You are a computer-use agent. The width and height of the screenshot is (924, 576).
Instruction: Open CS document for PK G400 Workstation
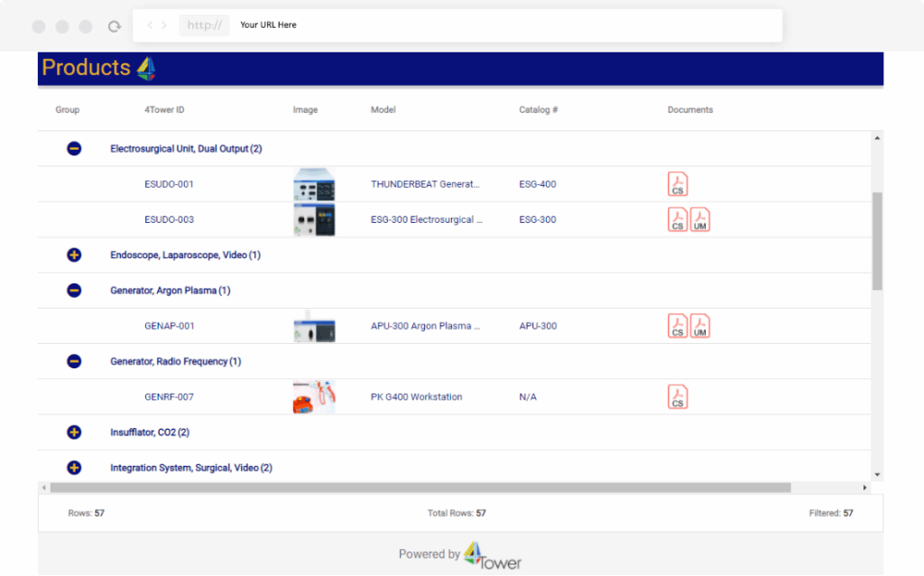(678, 396)
